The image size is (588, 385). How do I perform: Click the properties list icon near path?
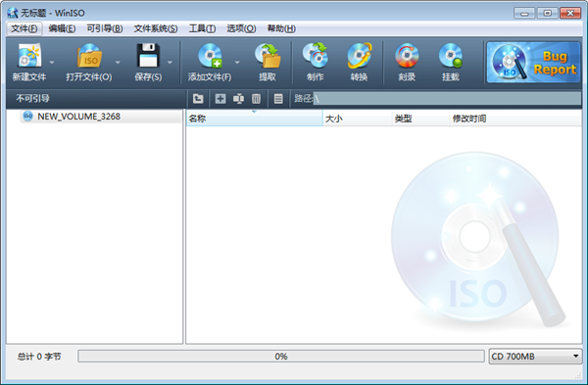coord(278,99)
